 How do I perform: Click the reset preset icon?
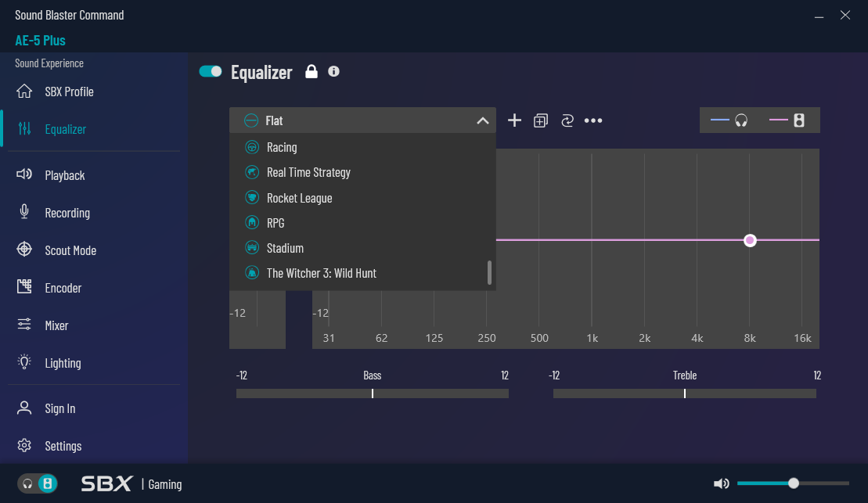567,120
